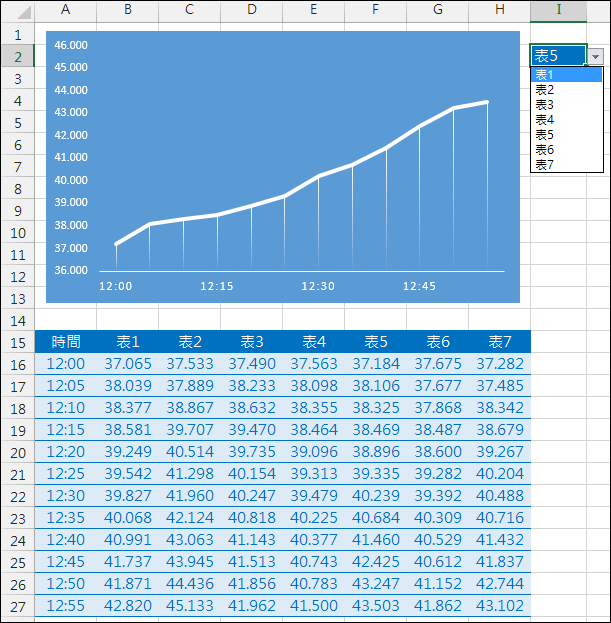Click the 表5 table header cell

pyautogui.click(x=375, y=342)
